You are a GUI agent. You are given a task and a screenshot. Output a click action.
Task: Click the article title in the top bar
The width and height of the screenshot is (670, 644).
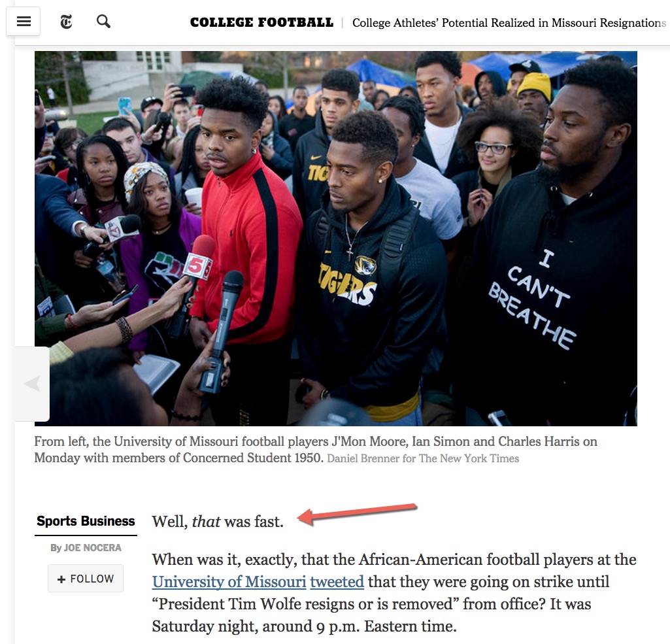coord(509,23)
